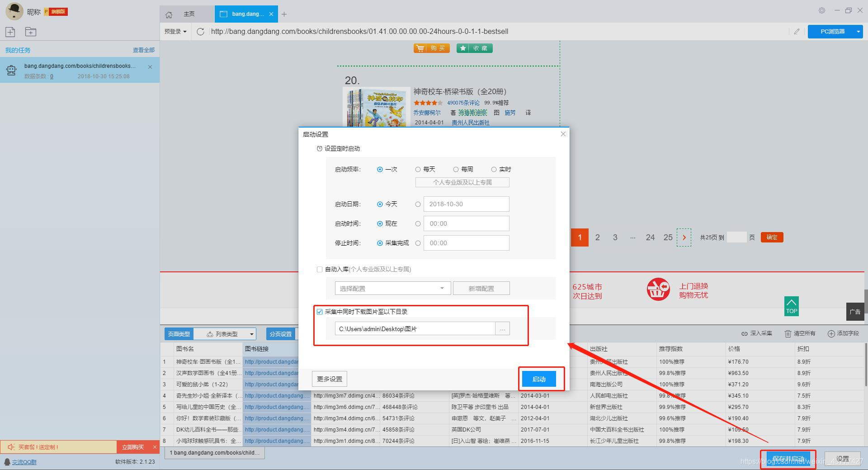Select 每周 frequency radio
868x470 pixels.
[456, 170]
